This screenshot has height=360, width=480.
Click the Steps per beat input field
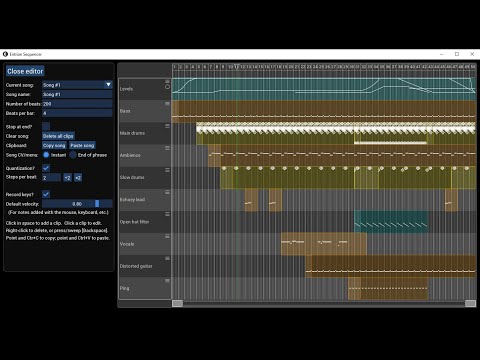[51, 178]
